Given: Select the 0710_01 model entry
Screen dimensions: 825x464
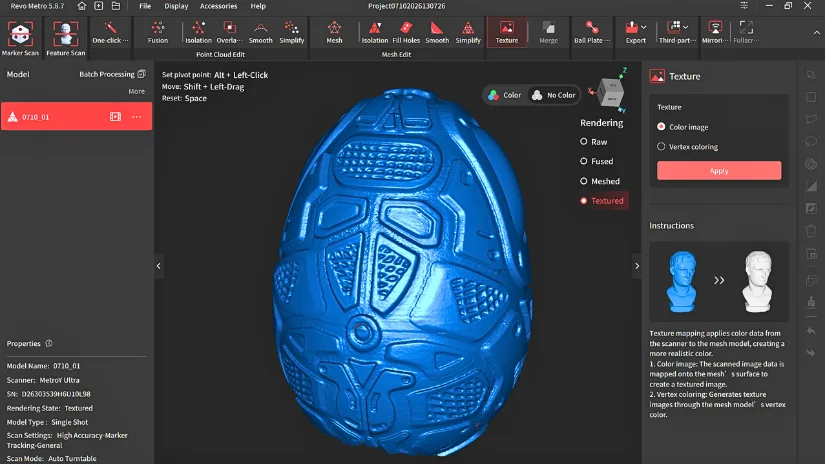Looking at the screenshot, I should pos(76,116).
